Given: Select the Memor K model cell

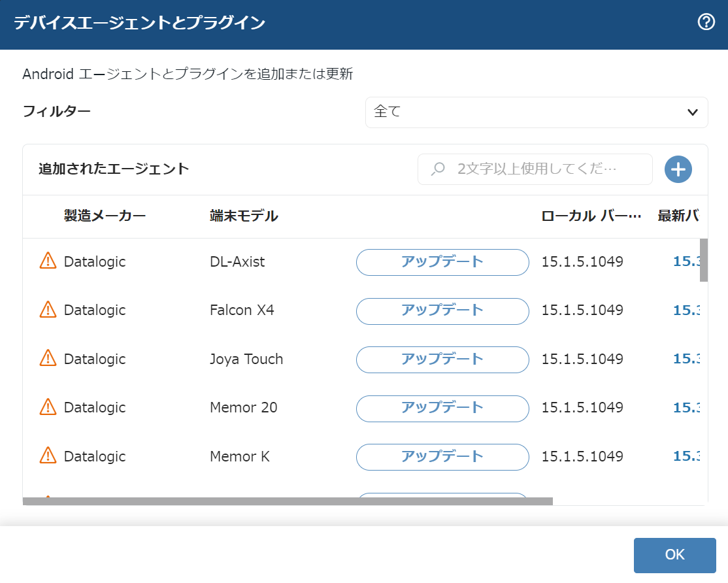Looking at the screenshot, I should (240, 456).
